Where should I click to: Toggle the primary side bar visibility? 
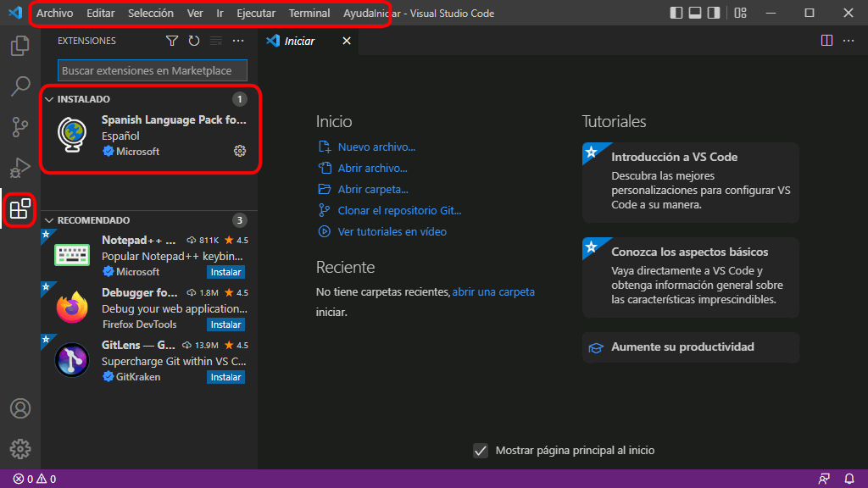[676, 13]
